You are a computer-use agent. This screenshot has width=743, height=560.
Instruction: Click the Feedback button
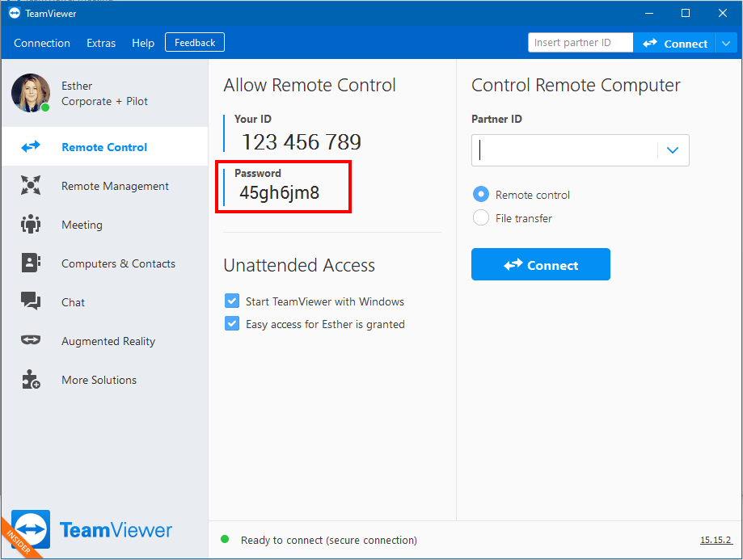tap(195, 43)
